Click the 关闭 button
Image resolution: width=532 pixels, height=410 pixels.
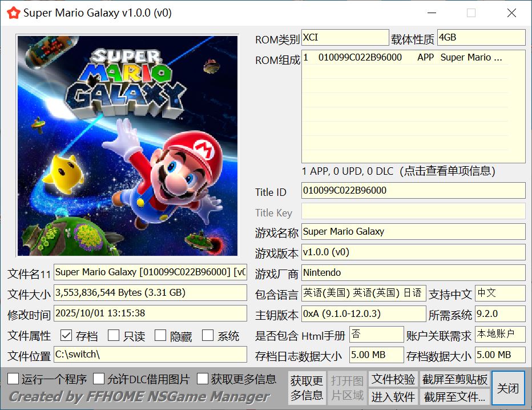[x=507, y=388]
